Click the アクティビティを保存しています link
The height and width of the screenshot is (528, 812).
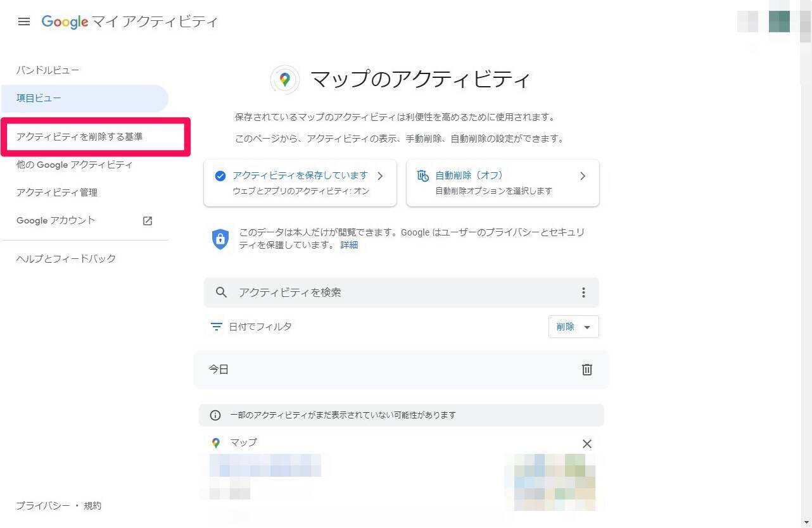click(x=300, y=175)
